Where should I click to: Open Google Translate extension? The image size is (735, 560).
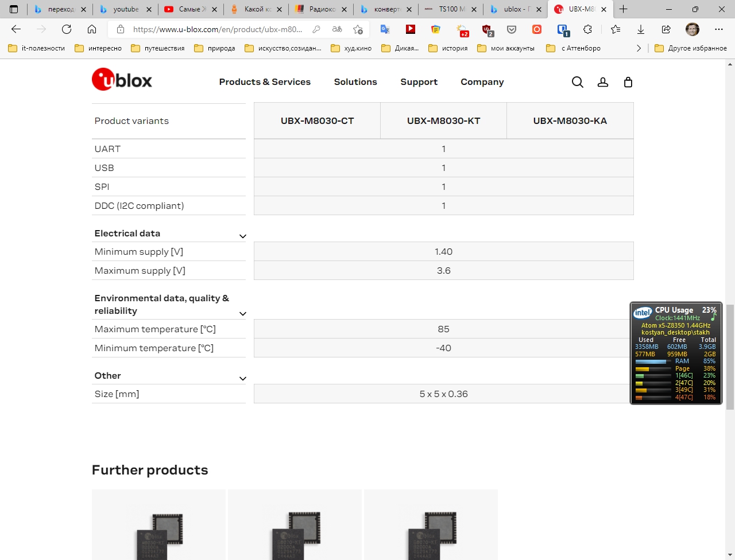[385, 29]
